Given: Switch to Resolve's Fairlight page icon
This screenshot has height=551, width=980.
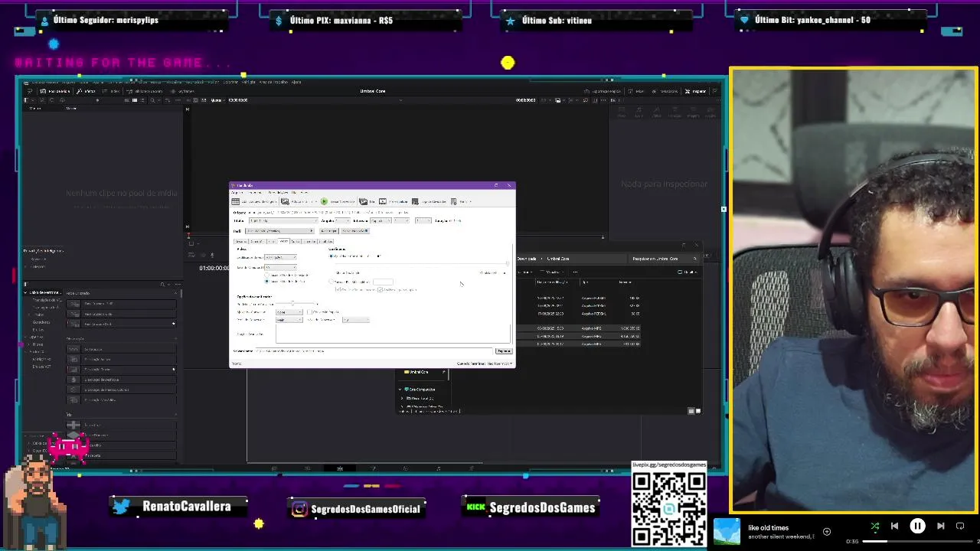Looking at the screenshot, I should click(438, 468).
